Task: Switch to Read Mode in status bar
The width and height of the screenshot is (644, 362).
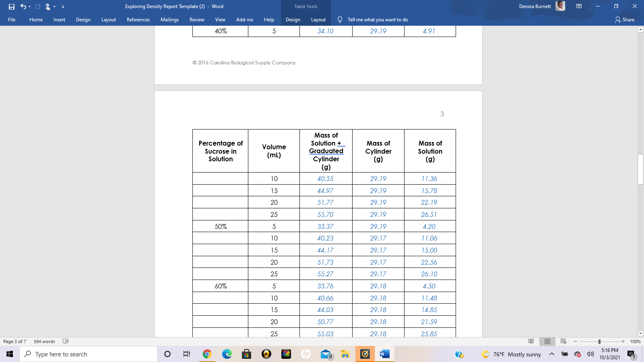Action: [x=531, y=341]
